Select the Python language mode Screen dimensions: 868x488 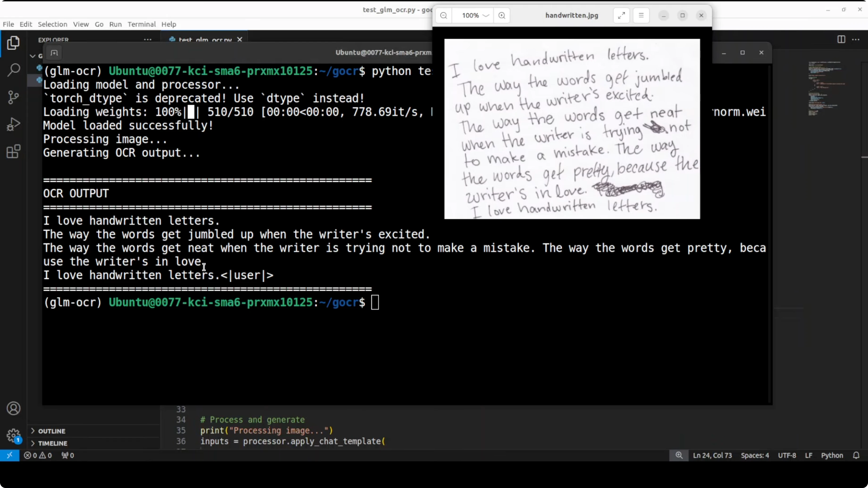click(832, 455)
